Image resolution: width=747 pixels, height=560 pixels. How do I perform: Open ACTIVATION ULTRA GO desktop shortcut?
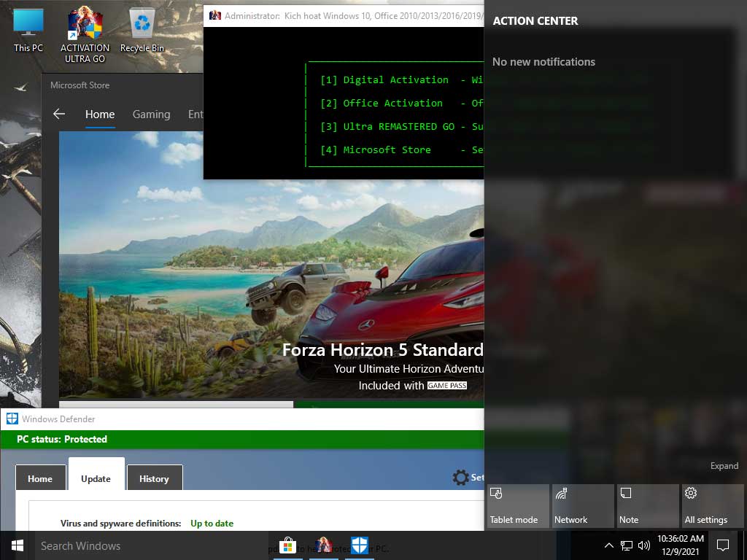point(85,34)
